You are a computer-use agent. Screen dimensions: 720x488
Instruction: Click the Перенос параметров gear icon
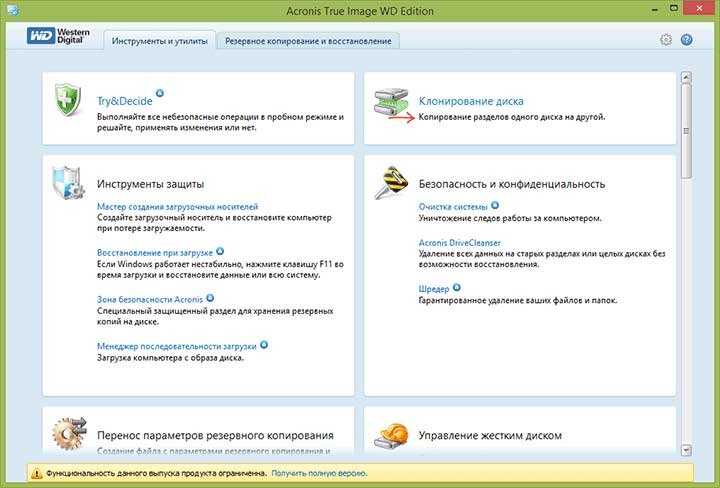coord(69,433)
